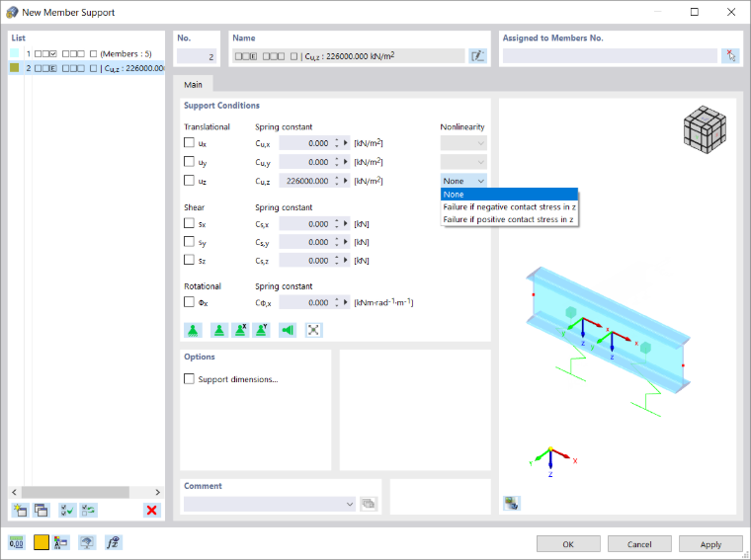The image size is (751, 560).
Task: Open the uy Nonlinearity dropdown
Action: click(x=463, y=162)
